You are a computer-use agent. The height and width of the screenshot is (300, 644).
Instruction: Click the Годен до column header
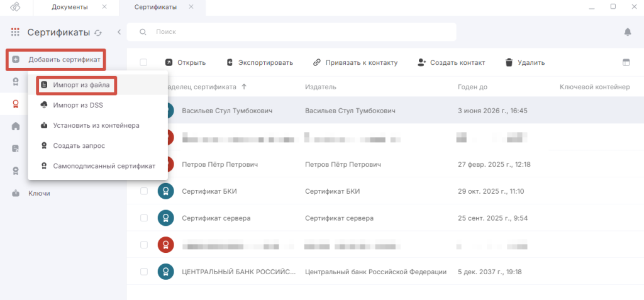click(x=473, y=87)
